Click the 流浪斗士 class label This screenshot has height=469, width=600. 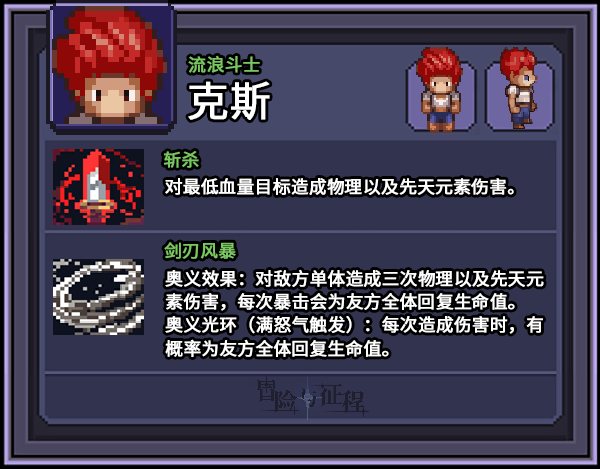click(x=225, y=65)
